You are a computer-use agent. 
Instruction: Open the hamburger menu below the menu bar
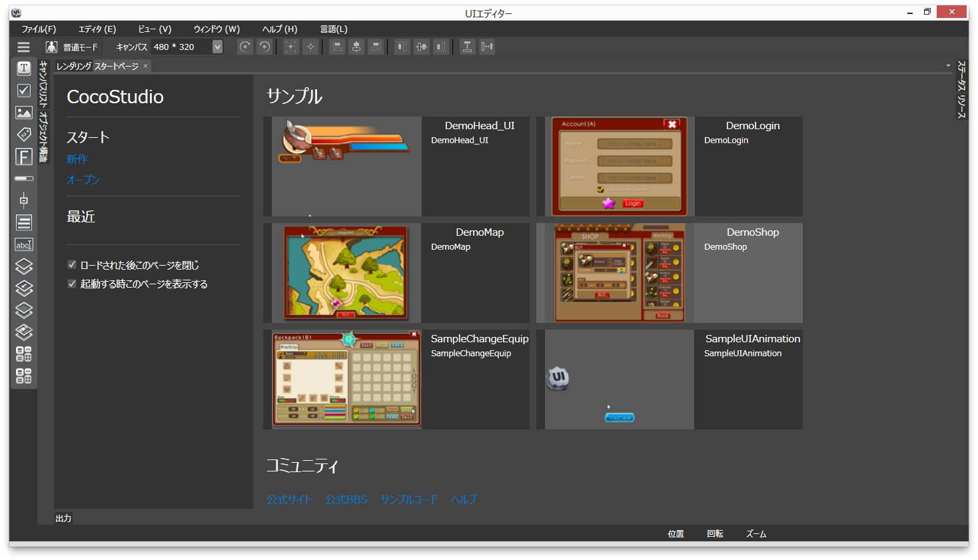pyautogui.click(x=23, y=47)
